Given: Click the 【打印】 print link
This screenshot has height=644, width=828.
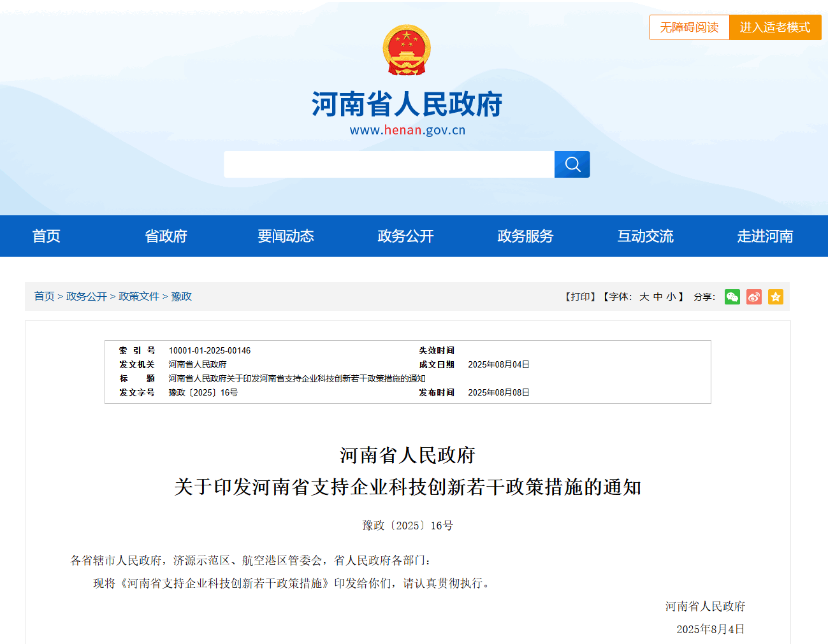Looking at the screenshot, I should pos(580,297).
